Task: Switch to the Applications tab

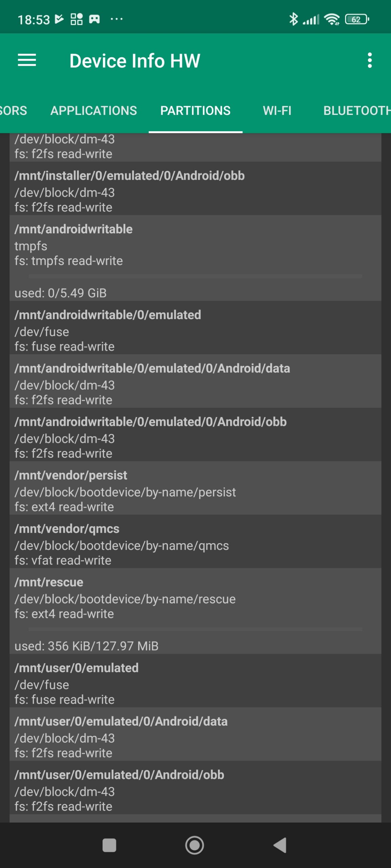Action: click(x=94, y=111)
